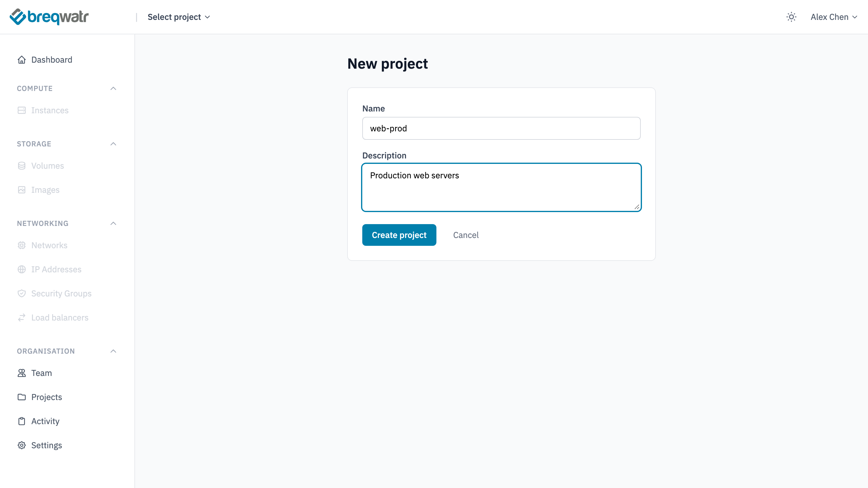Click the Activity clipboard icon
This screenshot has height=488, width=868.
coord(22,421)
